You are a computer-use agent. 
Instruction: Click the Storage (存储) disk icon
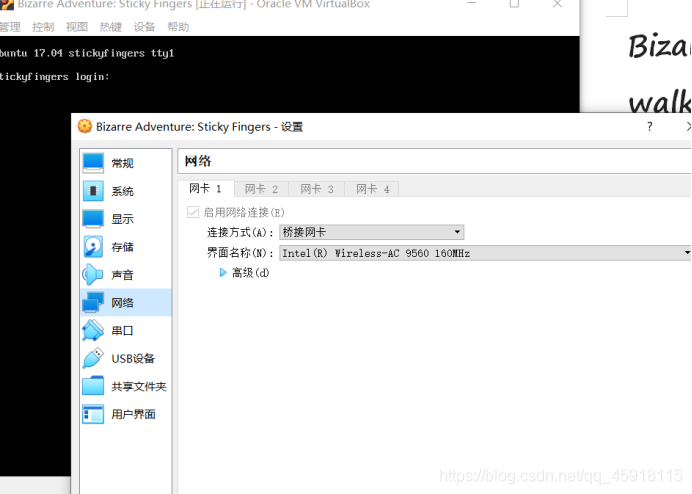coord(93,246)
